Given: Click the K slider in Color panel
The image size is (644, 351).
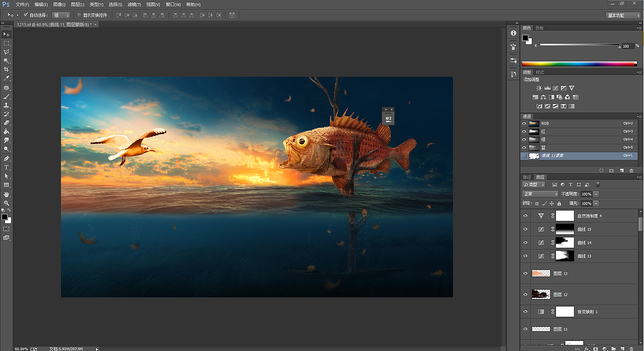Looking at the screenshot, I should pos(580,45).
